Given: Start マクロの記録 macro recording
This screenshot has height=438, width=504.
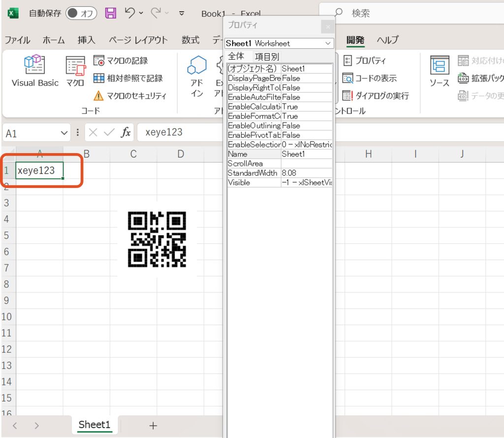Looking at the screenshot, I should pyautogui.click(x=121, y=61).
